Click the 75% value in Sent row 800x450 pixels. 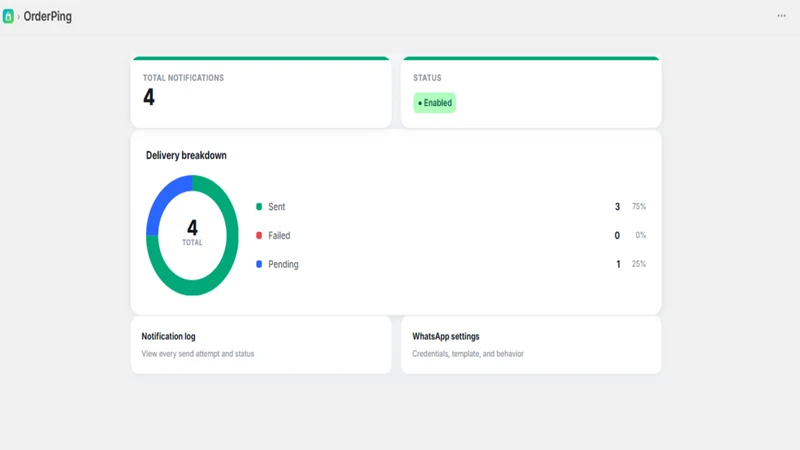tap(639, 207)
